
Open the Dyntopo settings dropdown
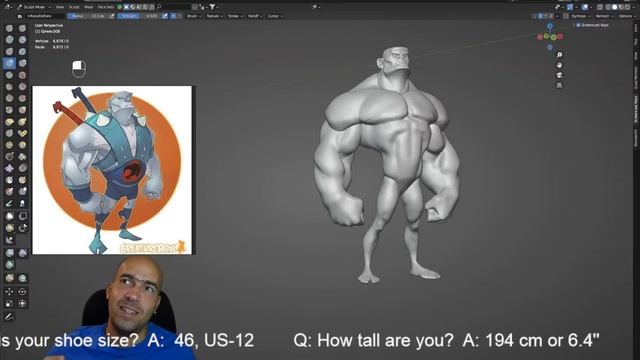pyautogui.click(x=580, y=16)
